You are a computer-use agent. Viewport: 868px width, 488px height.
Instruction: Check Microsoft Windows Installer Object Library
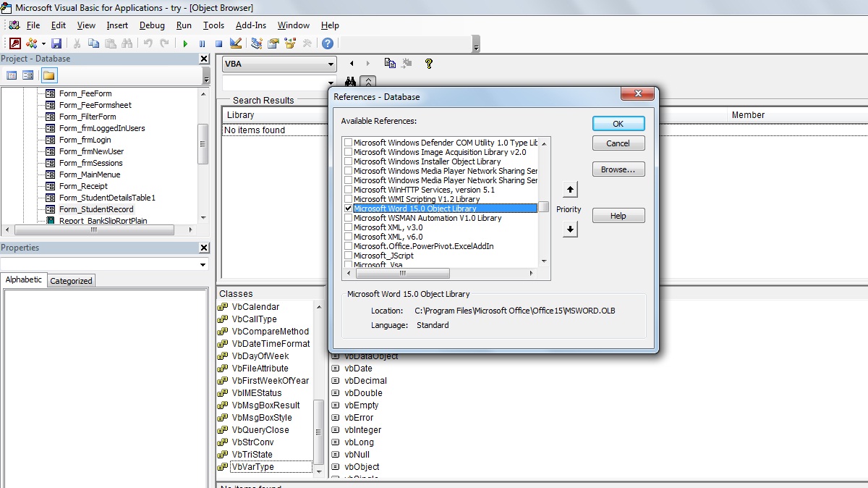(349, 161)
